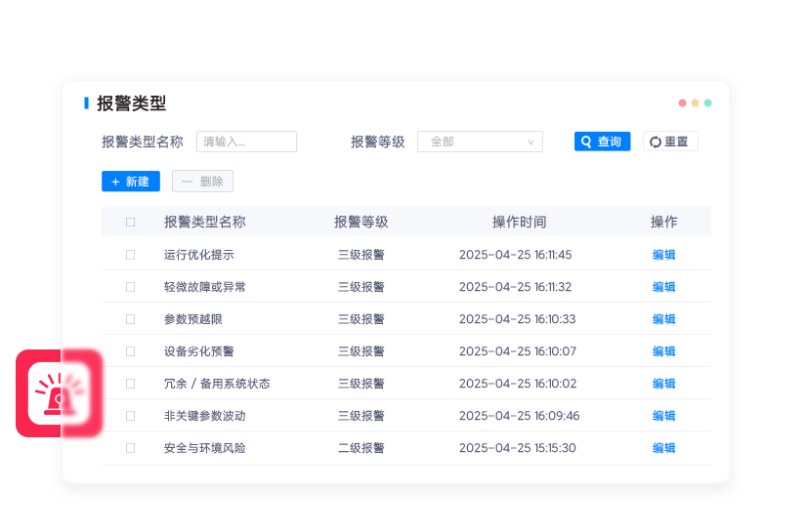
Task: Click the magnifier icon in 查询 button
Action: point(586,142)
